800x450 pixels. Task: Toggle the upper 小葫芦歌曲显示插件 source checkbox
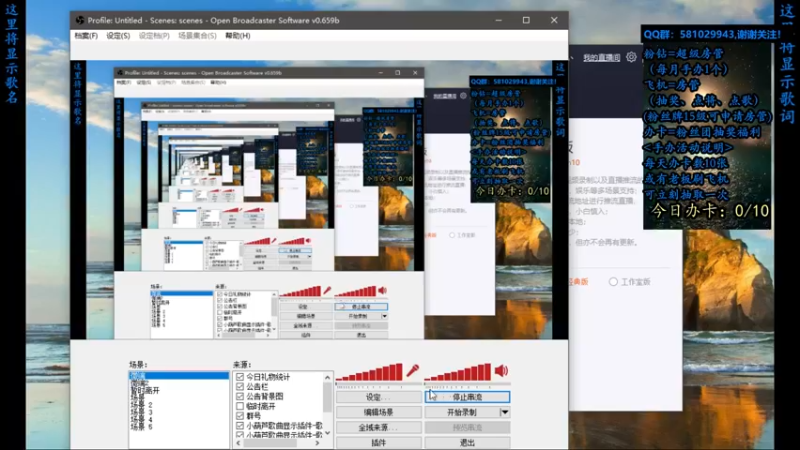point(240,426)
